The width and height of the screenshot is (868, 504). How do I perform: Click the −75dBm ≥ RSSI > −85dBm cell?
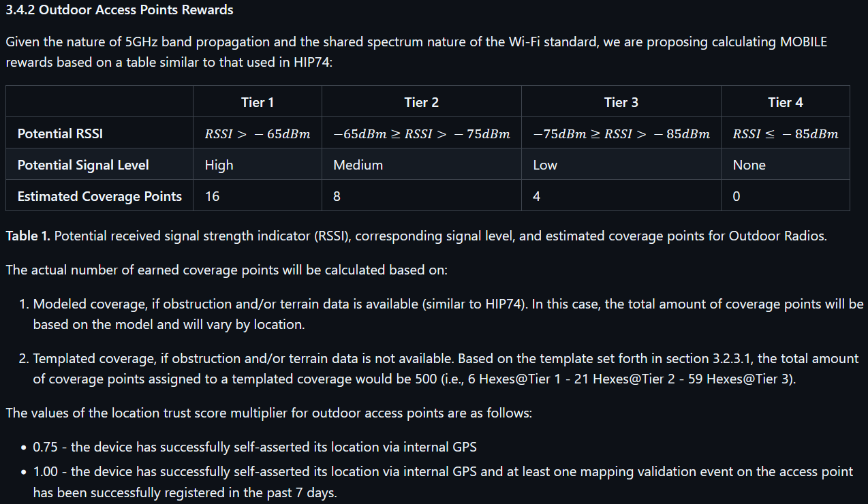tap(621, 134)
